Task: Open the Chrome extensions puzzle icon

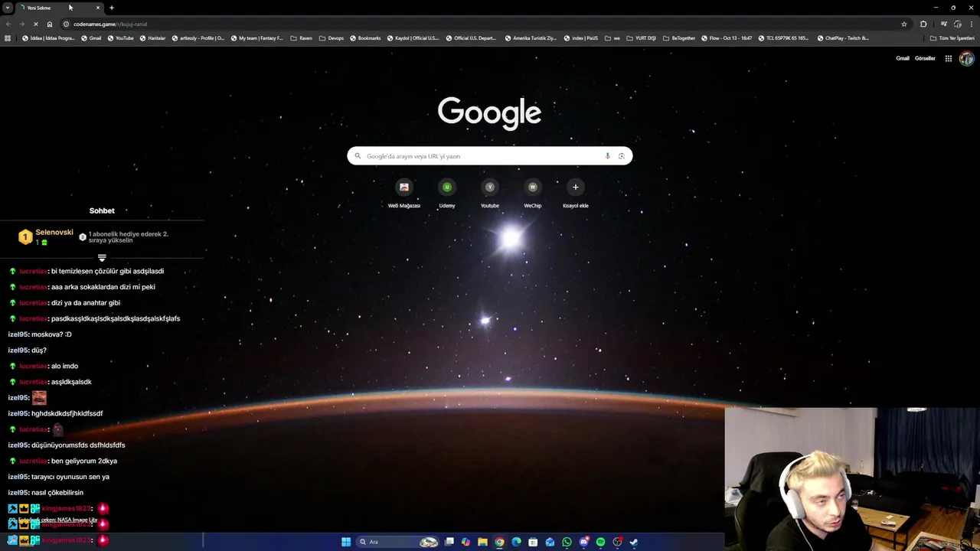Action: 923,24
